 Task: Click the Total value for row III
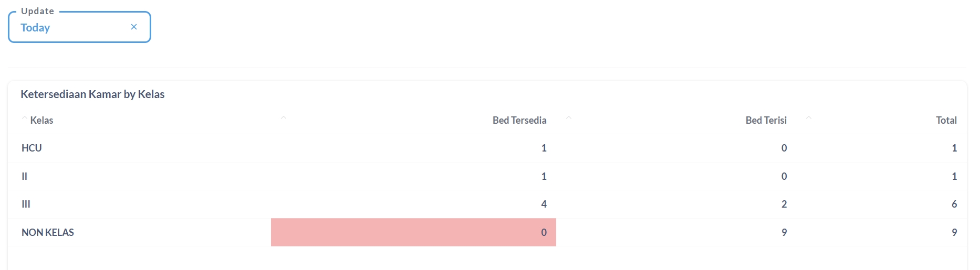954,204
